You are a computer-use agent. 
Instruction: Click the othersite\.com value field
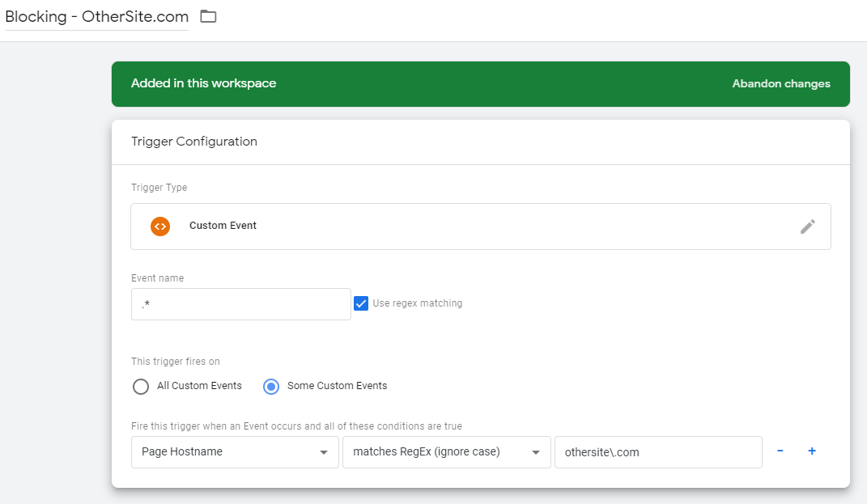pos(658,452)
